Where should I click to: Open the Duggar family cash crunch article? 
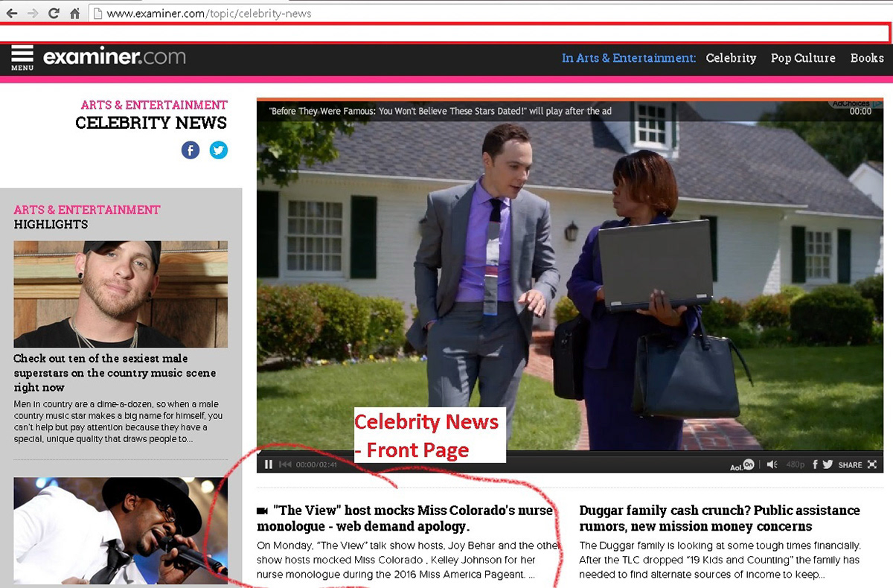[x=720, y=518]
